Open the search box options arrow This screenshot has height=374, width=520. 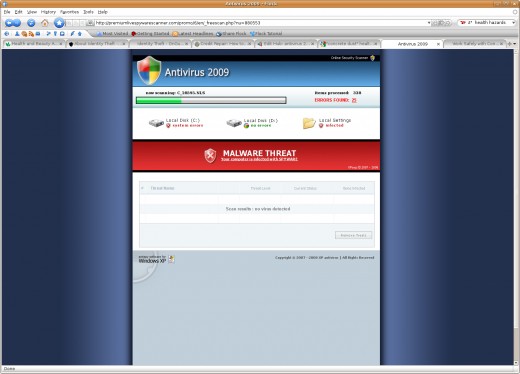[x=513, y=23]
